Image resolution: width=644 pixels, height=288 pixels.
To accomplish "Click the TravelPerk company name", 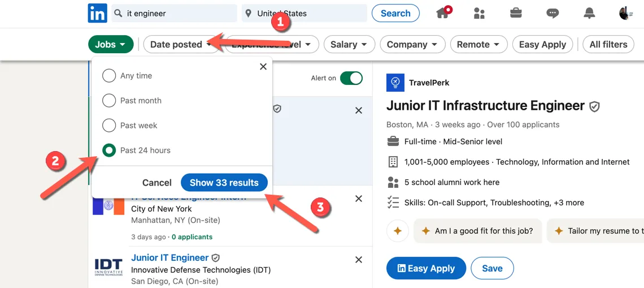I will tap(429, 83).
